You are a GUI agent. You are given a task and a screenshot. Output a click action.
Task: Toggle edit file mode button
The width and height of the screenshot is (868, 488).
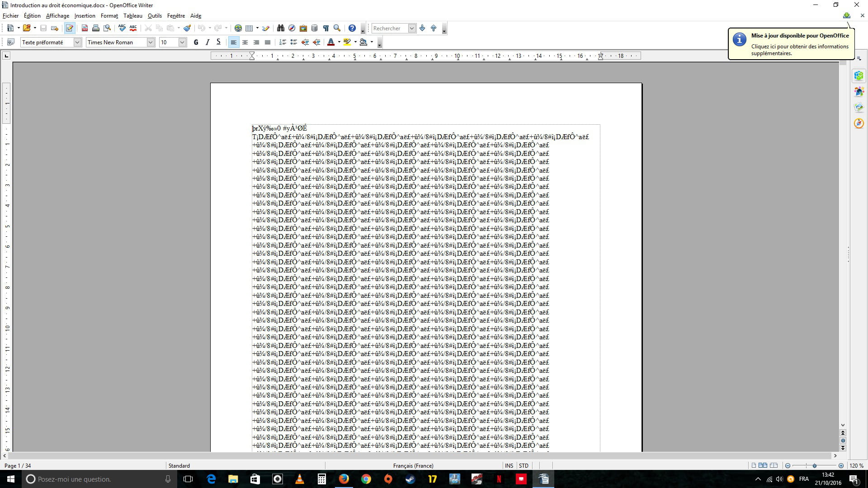[x=69, y=28]
